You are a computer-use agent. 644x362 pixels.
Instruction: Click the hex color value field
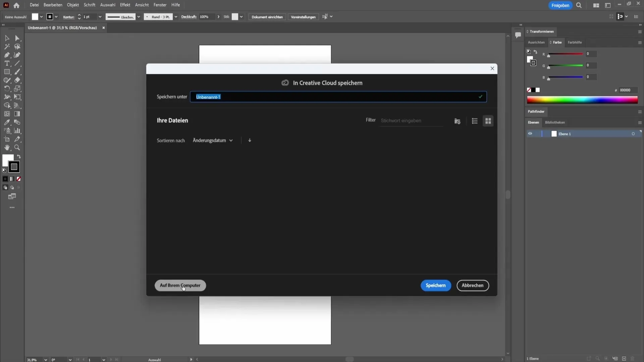[628, 90]
